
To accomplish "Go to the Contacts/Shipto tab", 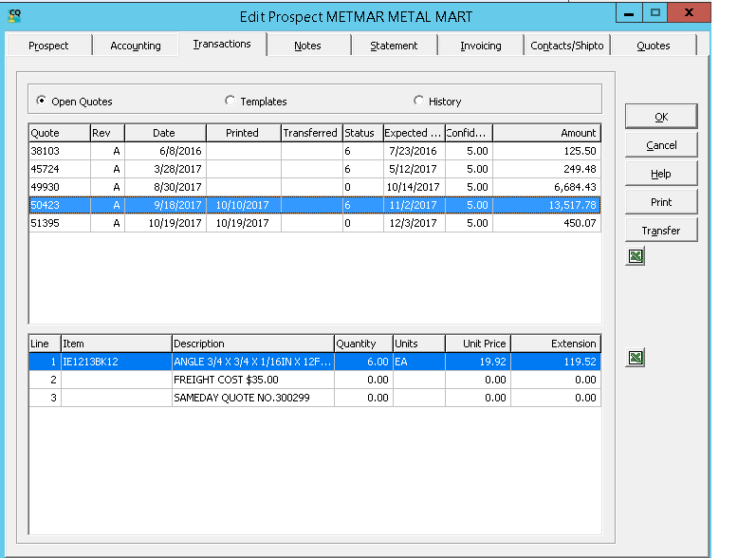I will pos(566,46).
